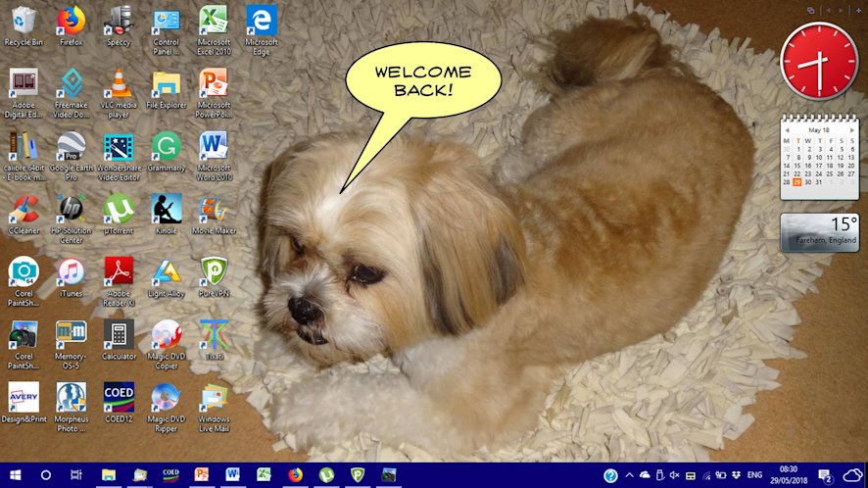Launch Google Earth Pro shortcut
The height and width of the screenshot is (488, 868).
click(x=71, y=147)
